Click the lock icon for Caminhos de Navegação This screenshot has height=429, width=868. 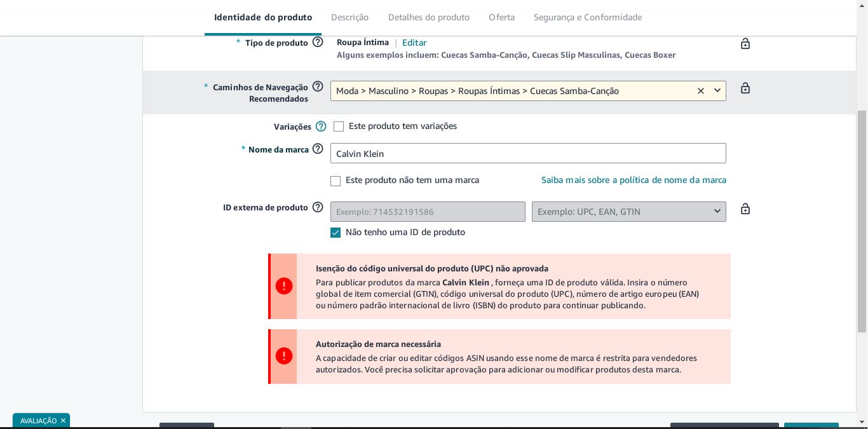tap(745, 88)
